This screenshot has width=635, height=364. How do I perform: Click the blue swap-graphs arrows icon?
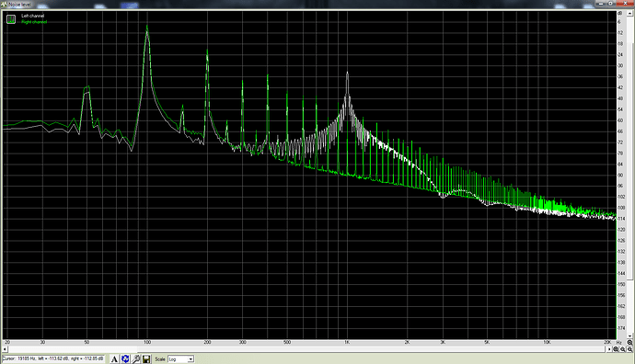[125, 359]
